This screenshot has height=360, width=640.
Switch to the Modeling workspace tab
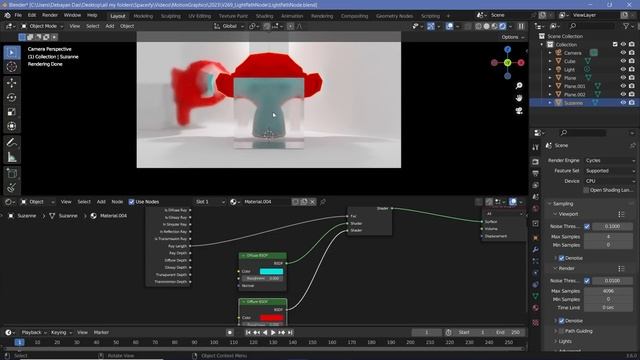pyautogui.click(x=143, y=16)
